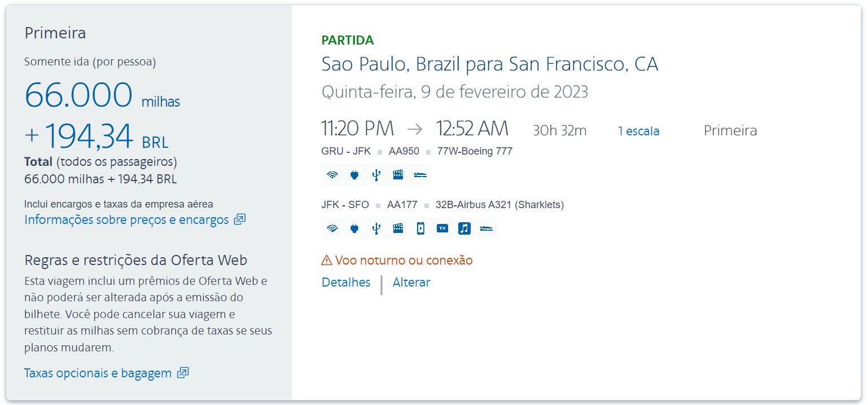The width and height of the screenshot is (868, 405).
Task: Click the movie clapperboard icon for AA950
Action: [398, 175]
